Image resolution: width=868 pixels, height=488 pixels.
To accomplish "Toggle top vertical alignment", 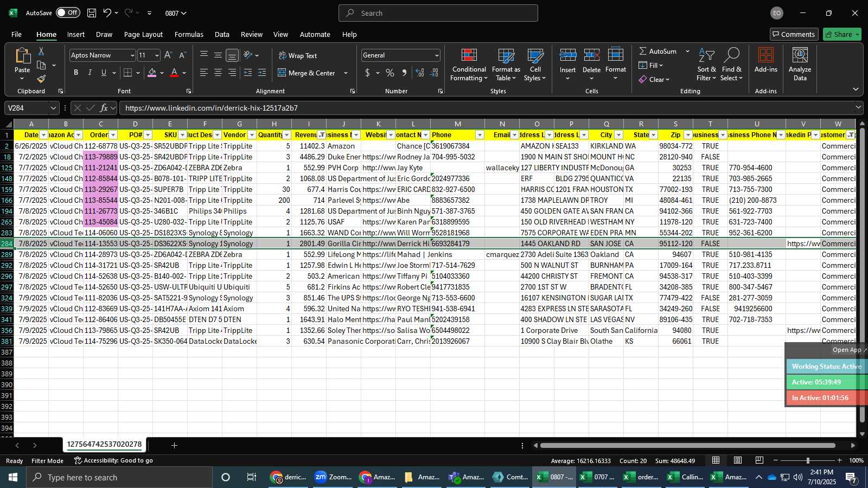I will click(x=204, y=55).
